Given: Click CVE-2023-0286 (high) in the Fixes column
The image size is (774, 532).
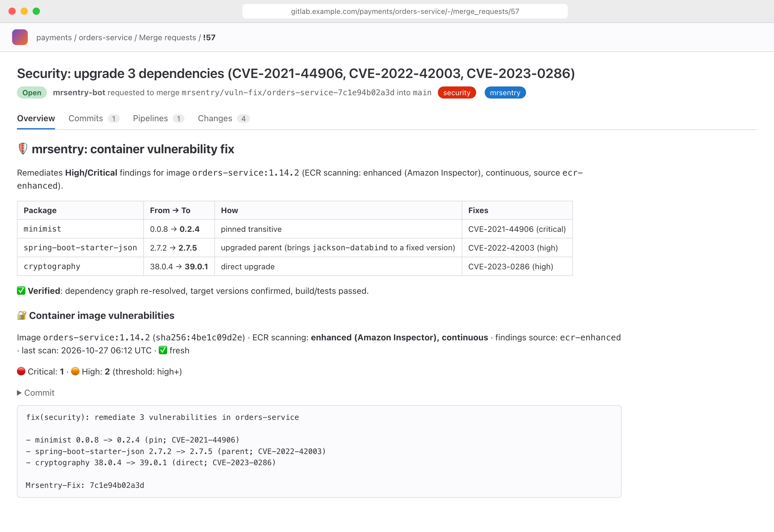Looking at the screenshot, I should point(517,266).
